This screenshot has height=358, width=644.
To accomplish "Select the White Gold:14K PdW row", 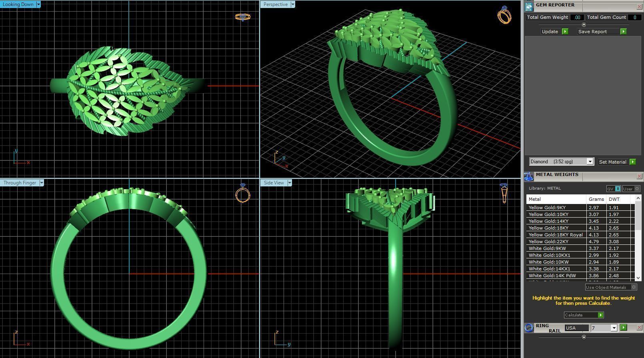I will coord(580,276).
